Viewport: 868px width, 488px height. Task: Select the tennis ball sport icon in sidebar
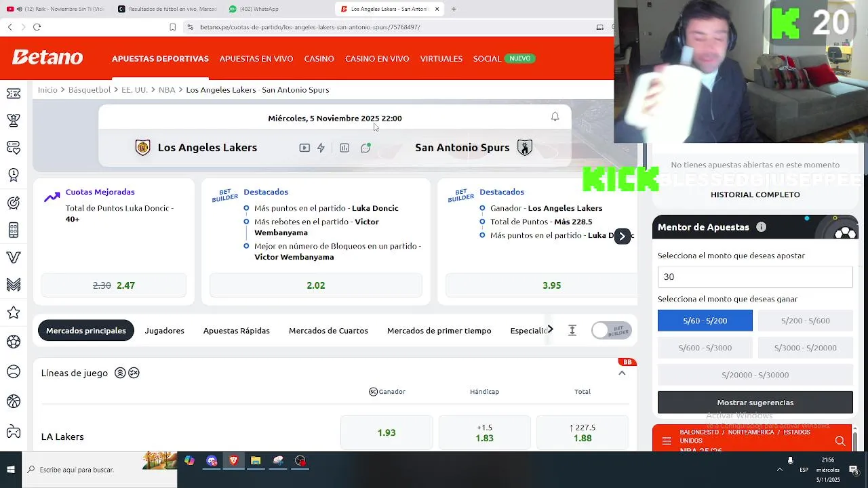(x=14, y=371)
